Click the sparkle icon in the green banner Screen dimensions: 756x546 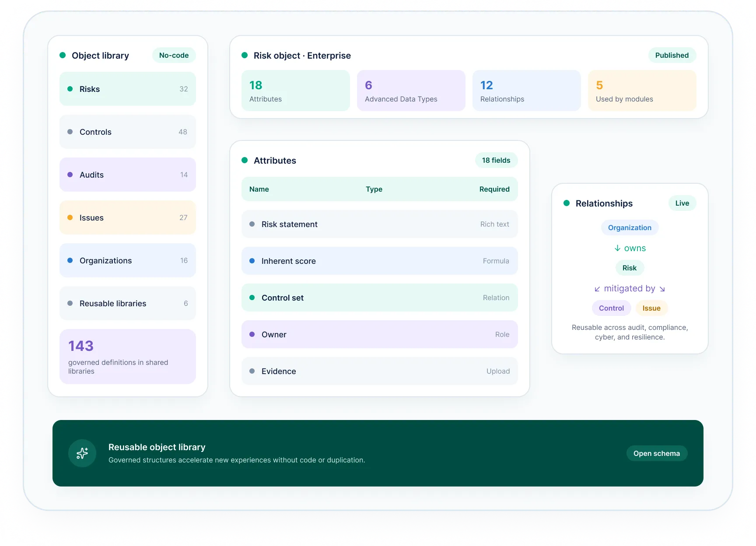[x=82, y=453]
